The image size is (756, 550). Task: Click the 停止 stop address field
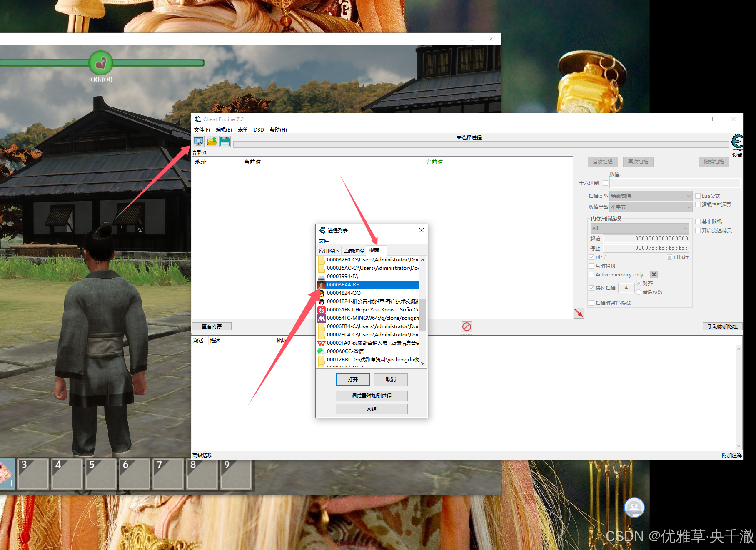click(x=646, y=249)
